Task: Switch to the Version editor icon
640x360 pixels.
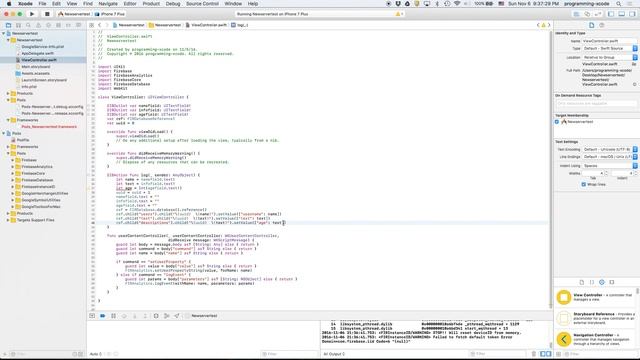Action: click(598, 14)
